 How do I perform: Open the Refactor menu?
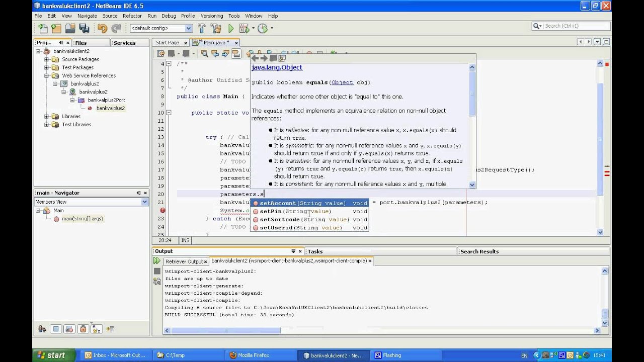[132, 16]
